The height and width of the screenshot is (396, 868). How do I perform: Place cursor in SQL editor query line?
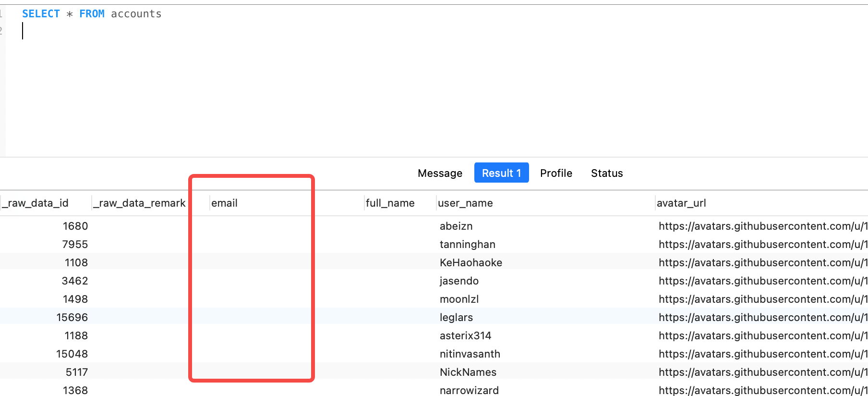(x=91, y=14)
